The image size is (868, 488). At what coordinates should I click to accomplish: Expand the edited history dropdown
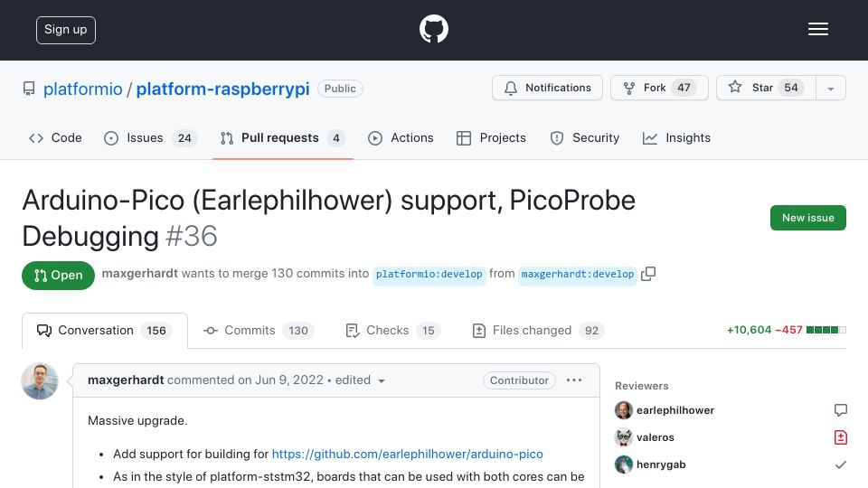381,380
